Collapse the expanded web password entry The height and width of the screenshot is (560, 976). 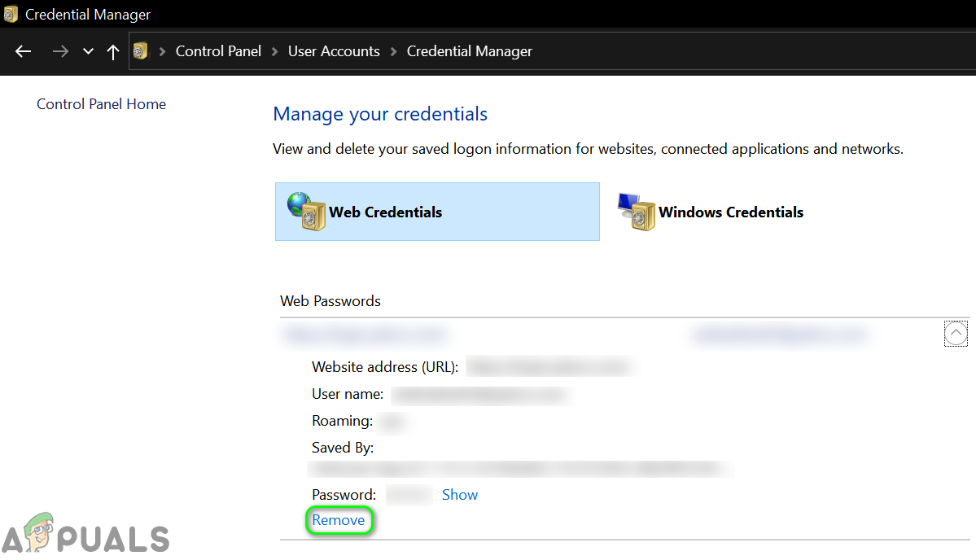click(x=956, y=333)
